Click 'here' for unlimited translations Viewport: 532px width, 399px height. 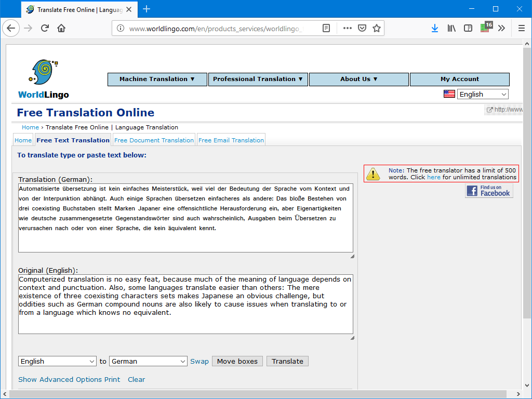[x=434, y=177]
